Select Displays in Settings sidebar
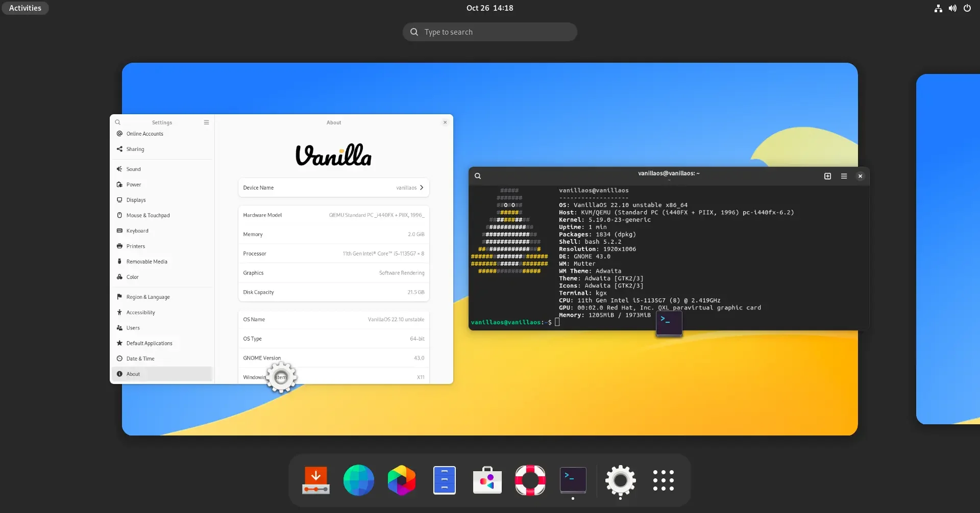The height and width of the screenshot is (513, 980). (162, 200)
